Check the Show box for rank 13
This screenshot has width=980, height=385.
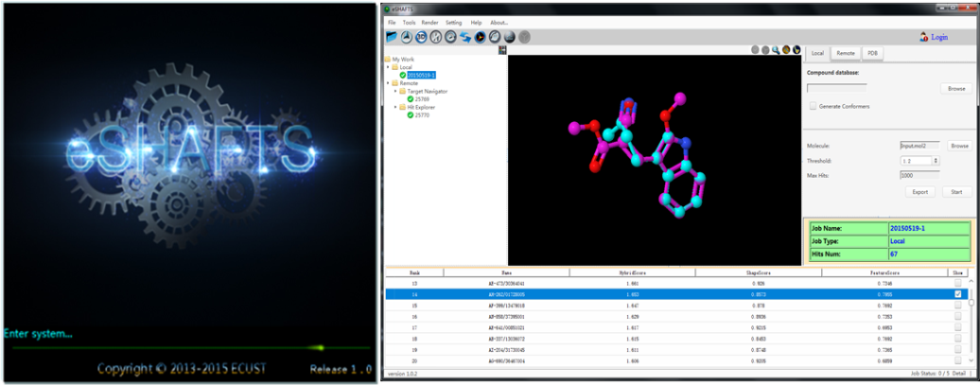(958, 283)
